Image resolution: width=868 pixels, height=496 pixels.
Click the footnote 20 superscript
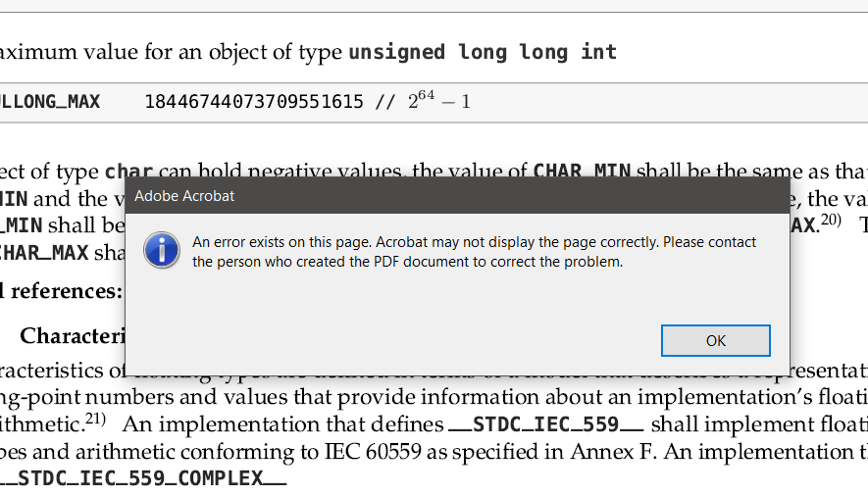tap(831, 221)
